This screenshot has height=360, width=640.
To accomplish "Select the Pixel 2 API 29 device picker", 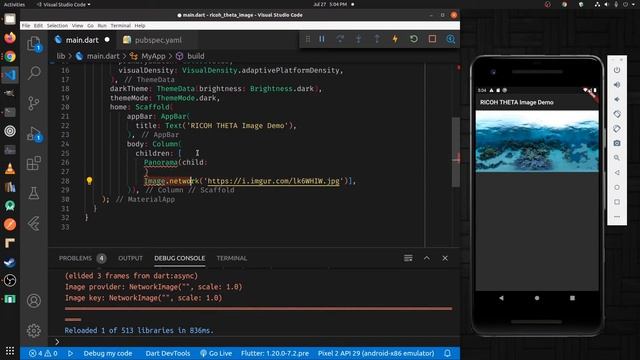I will tap(376, 353).
